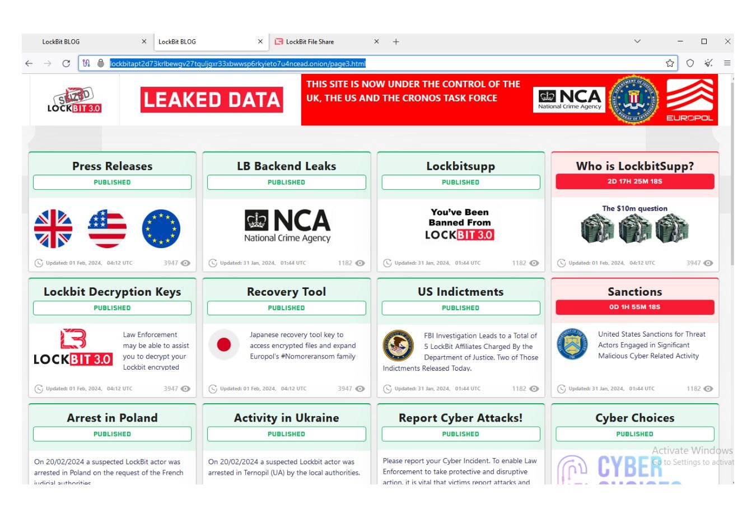Click the Department of Justice seal in US Indictments
The width and height of the screenshot is (756, 532).
click(x=398, y=345)
